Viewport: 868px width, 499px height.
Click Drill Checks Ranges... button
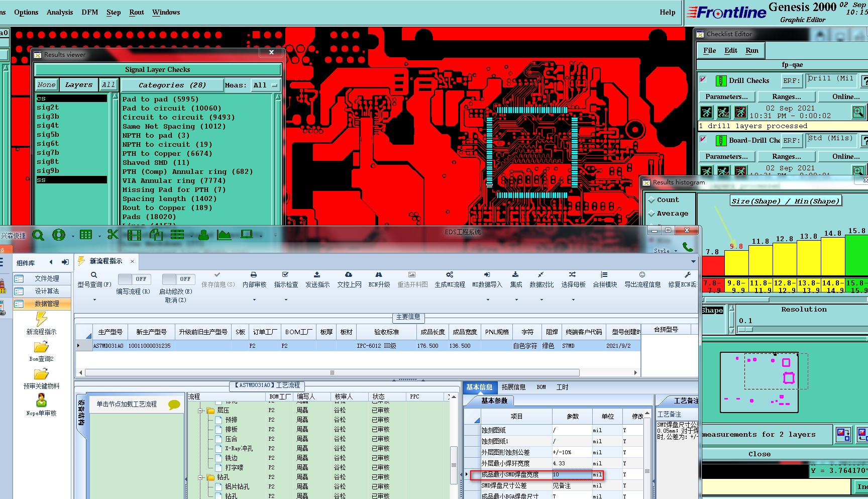coord(787,96)
